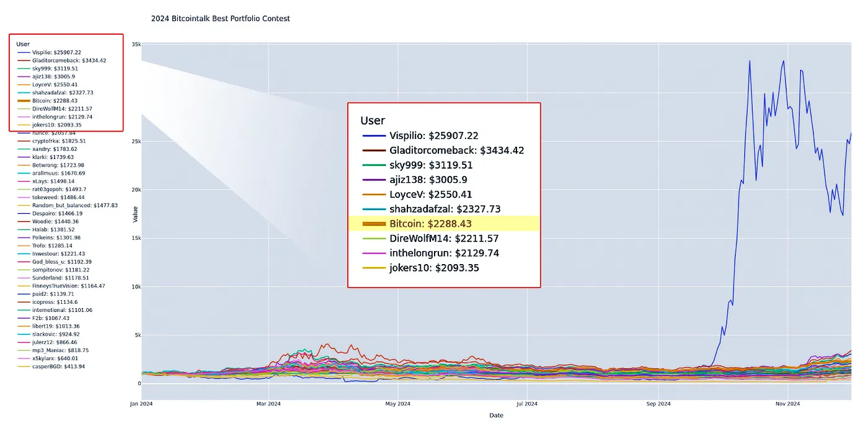Click the julerz12 legend entry
This screenshot has height=434, width=868.
(48, 342)
